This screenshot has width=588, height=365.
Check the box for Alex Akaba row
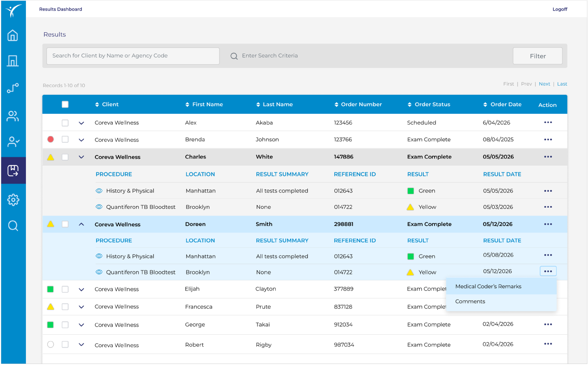[65, 123]
